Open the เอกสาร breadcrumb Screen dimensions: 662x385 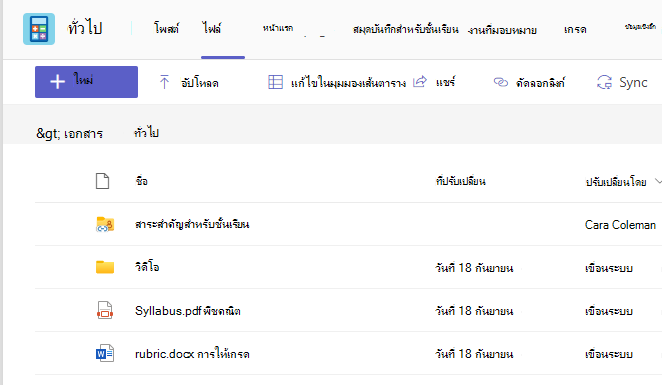[83, 134]
